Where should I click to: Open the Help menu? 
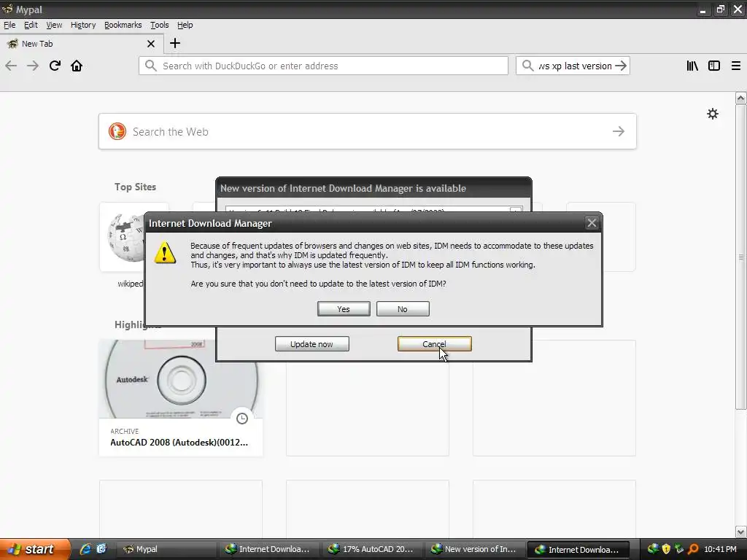185,25
